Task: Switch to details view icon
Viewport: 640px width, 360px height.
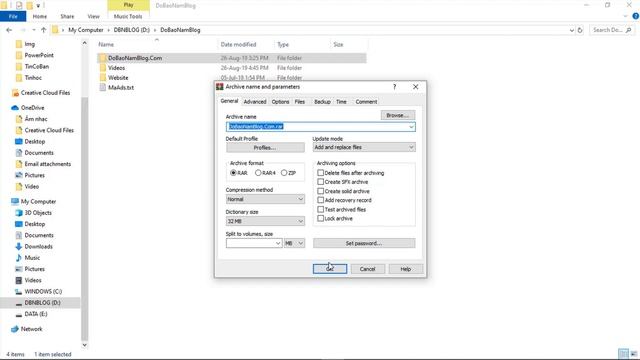Action: coord(623,354)
